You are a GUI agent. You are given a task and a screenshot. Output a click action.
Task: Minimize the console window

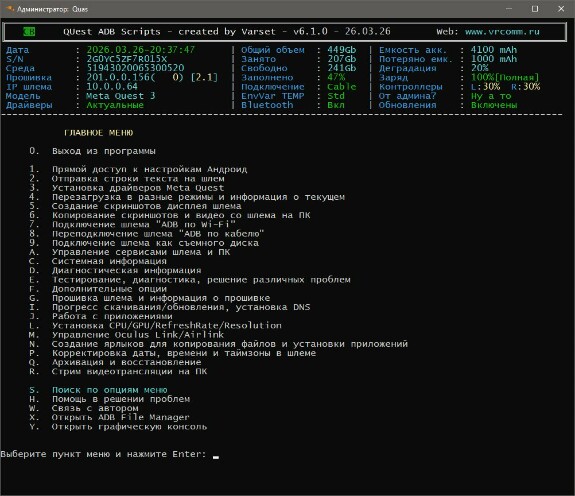coord(509,9)
